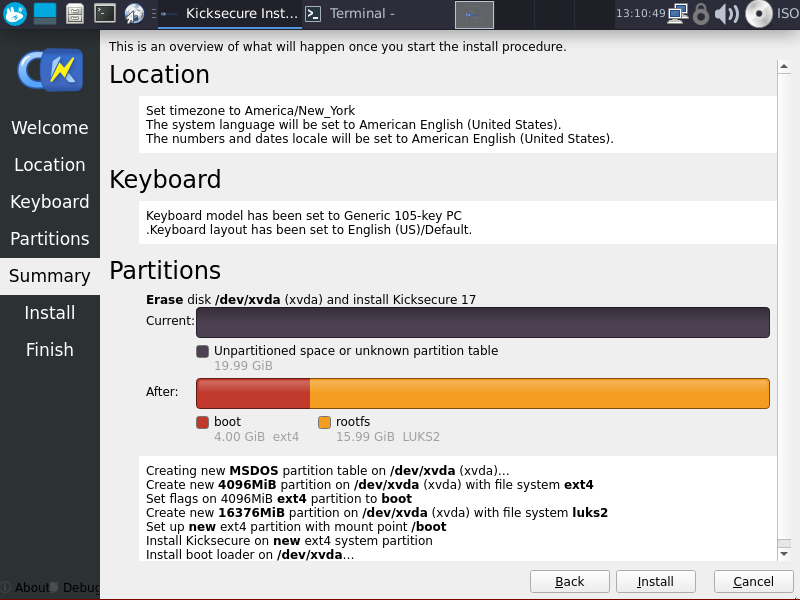Click the ISO disc icon in panel
The height and width of the screenshot is (600, 800).
pos(759,14)
